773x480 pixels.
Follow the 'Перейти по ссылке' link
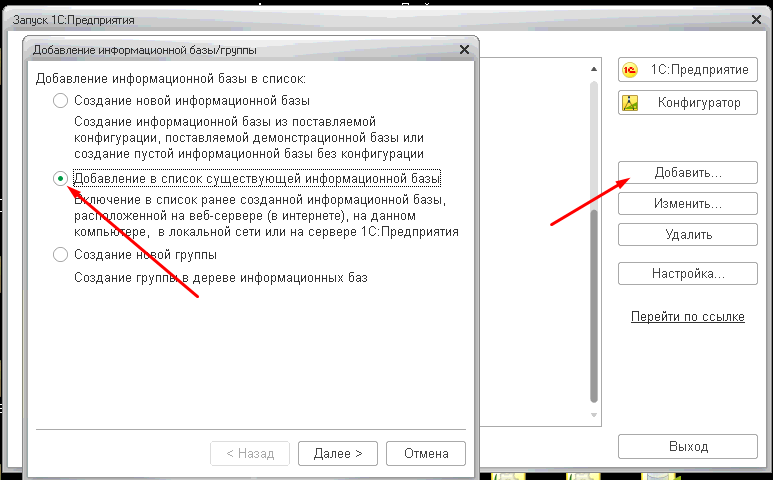coord(688,316)
